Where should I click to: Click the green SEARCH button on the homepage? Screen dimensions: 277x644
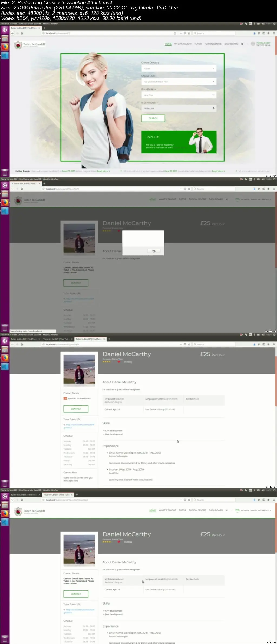153,118
